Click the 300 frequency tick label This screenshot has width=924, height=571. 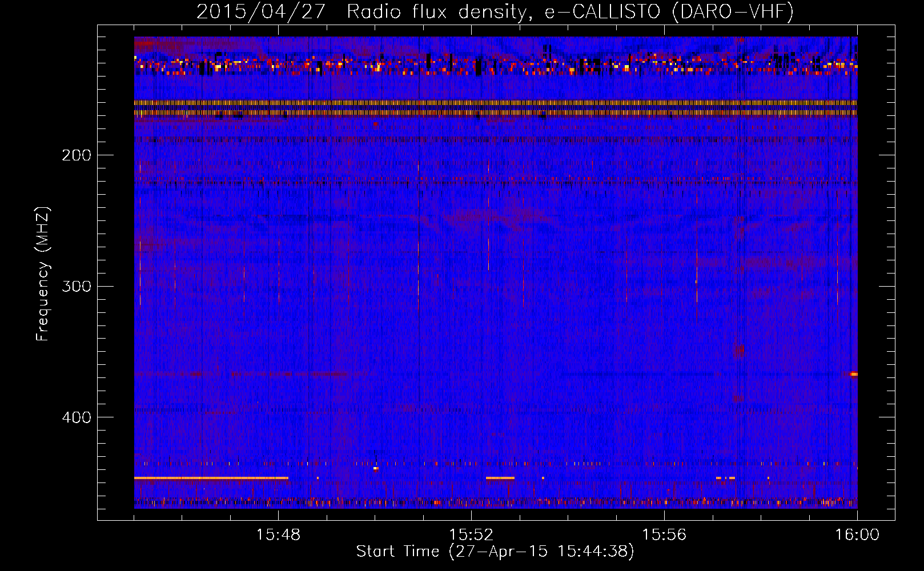coord(77,286)
